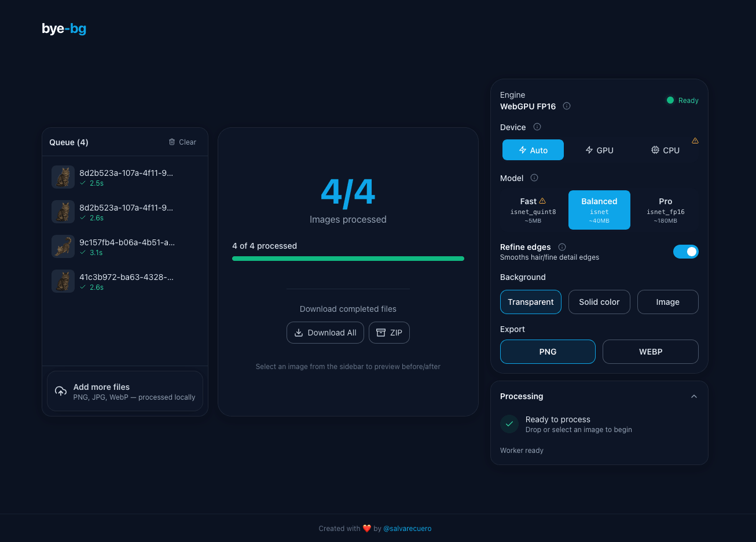Click the Worker ready status text
Image resolution: width=756 pixels, height=542 pixels.
pos(522,451)
